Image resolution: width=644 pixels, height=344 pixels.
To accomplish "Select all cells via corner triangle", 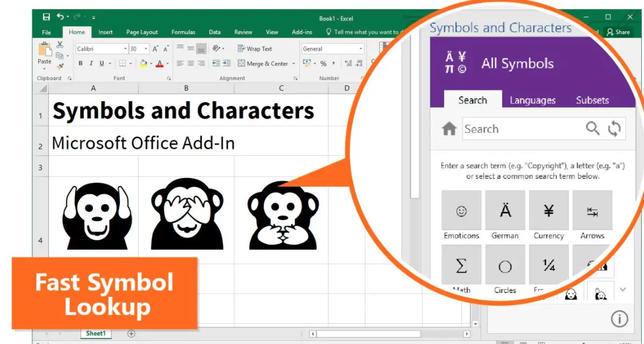I will click(43, 88).
